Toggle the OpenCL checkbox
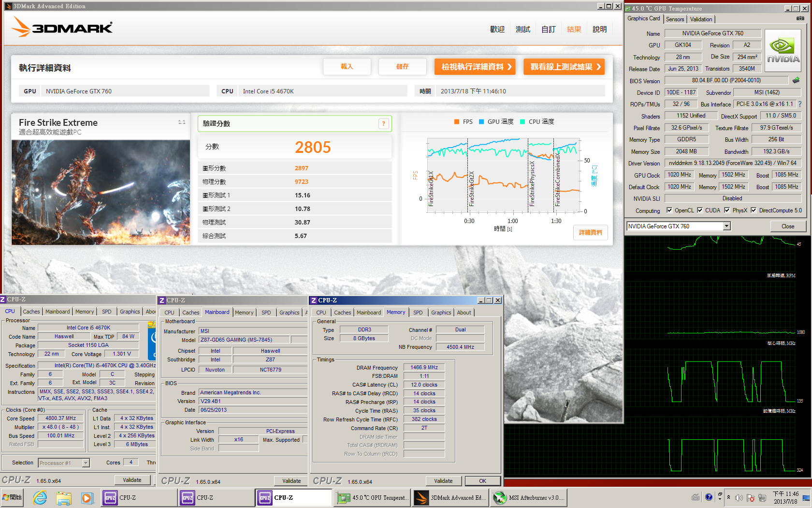Viewport: 812px width, 508px height. [669, 210]
